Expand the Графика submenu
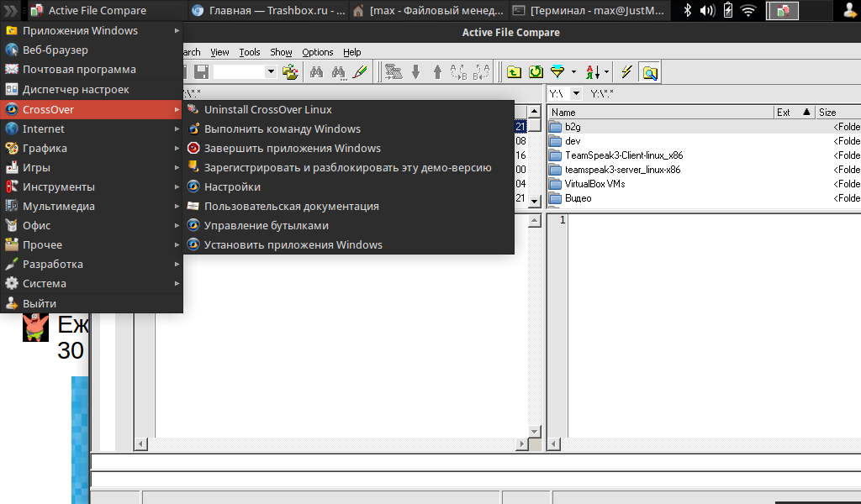 (x=92, y=148)
